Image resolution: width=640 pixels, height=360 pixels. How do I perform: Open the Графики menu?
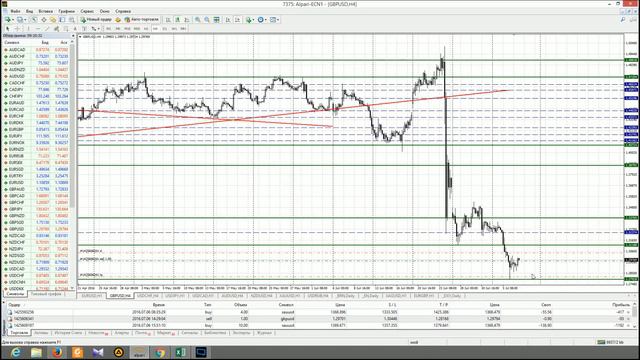tap(66, 11)
